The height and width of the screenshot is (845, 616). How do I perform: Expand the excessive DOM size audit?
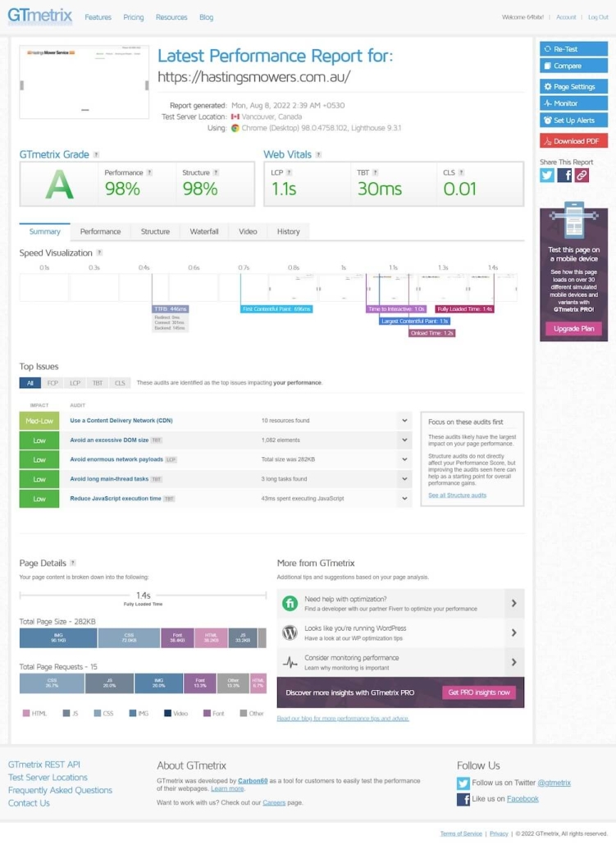point(404,441)
